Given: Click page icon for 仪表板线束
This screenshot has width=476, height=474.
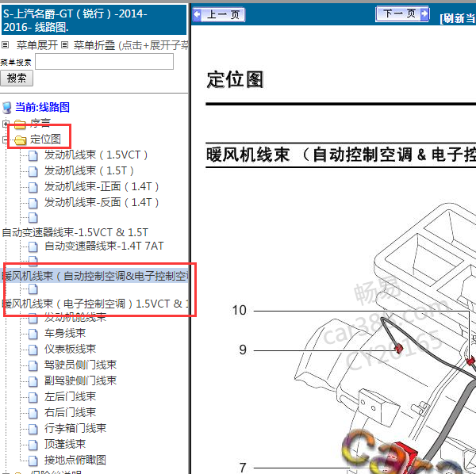Looking at the screenshot, I should 33,350.
